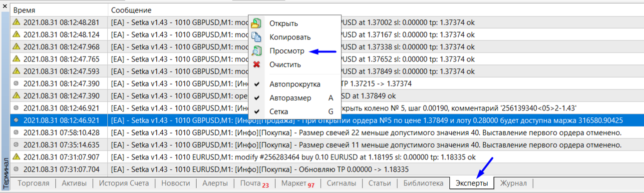Open the Маркет tab showing 97
This screenshot has height=193, width=644.
coord(298,183)
